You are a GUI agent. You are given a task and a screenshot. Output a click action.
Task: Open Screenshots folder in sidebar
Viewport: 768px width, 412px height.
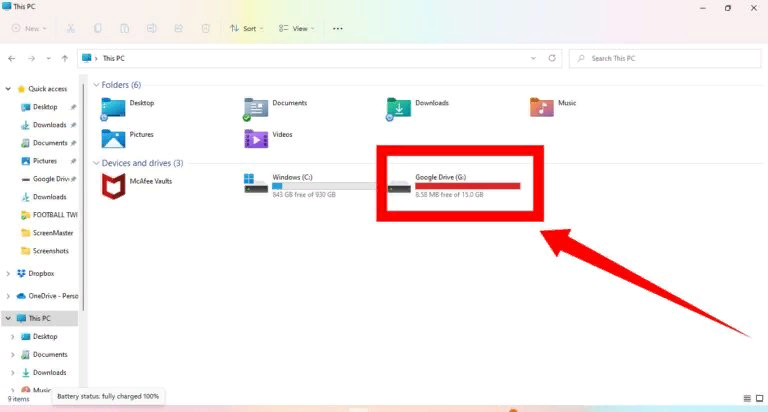tap(50, 251)
